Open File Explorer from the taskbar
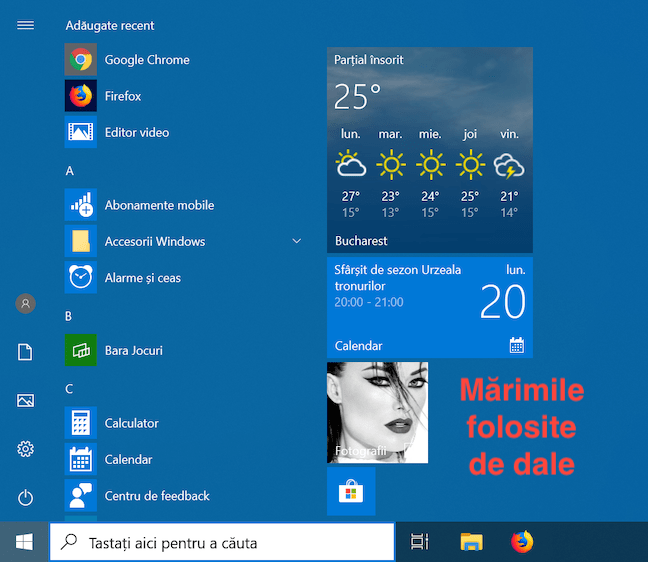648x562 pixels. point(471,542)
